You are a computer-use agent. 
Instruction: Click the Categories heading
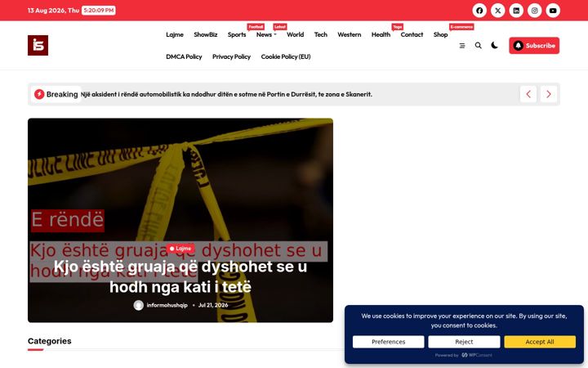pyautogui.click(x=50, y=341)
